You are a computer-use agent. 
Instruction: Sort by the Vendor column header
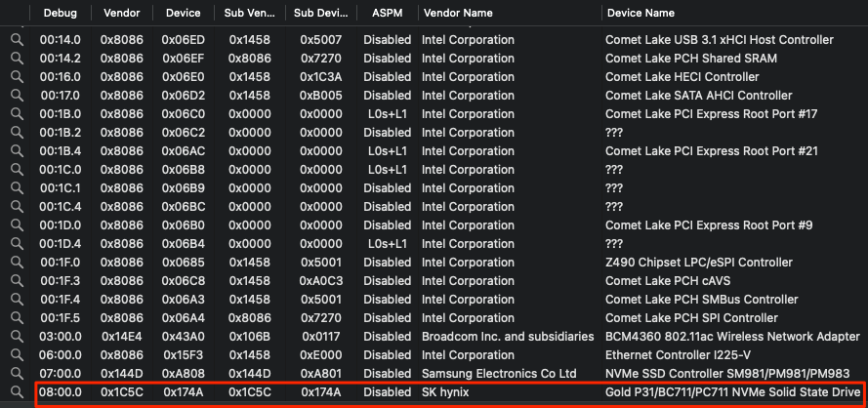(121, 13)
